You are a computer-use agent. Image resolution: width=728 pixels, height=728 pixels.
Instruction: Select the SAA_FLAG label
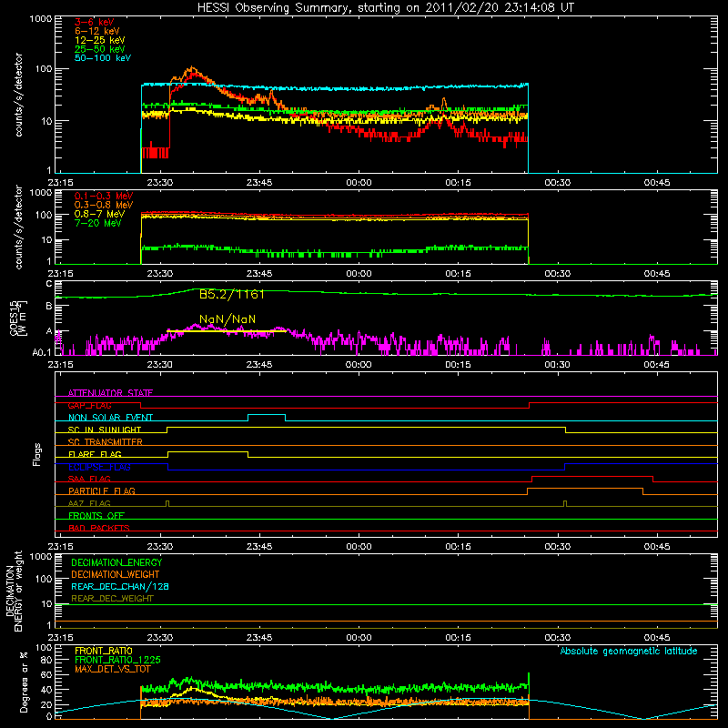point(89,479)
